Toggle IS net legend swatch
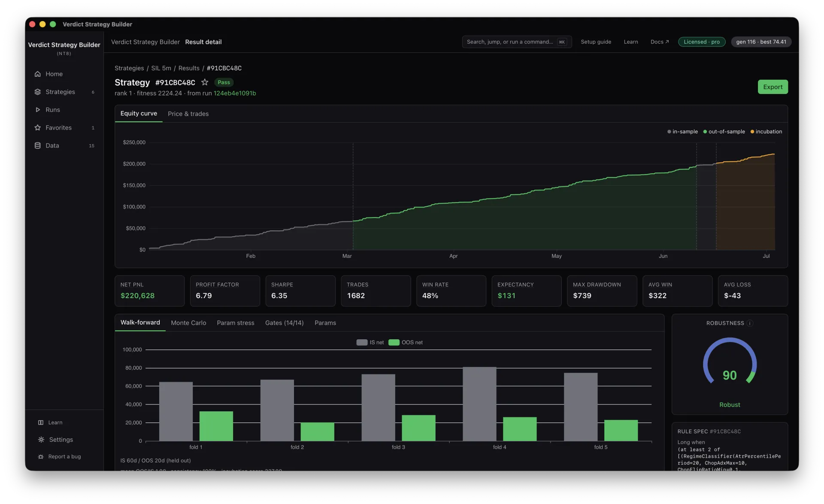 click(362, 342)
